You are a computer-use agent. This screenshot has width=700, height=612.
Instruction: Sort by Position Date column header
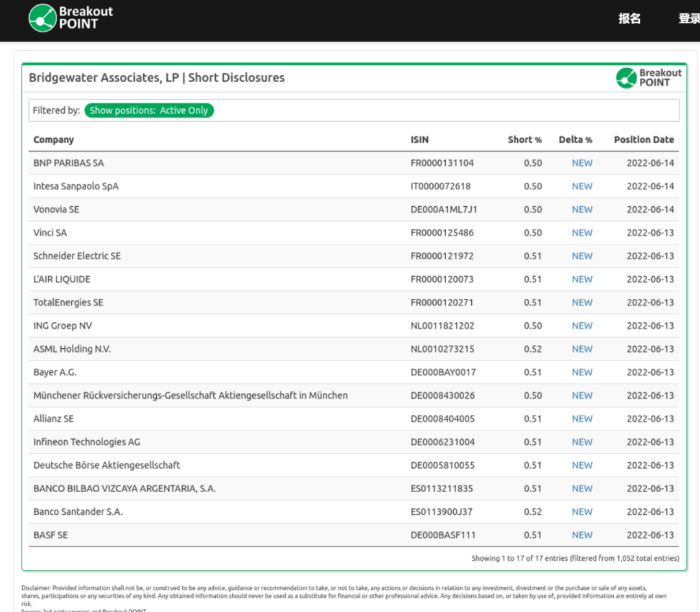click(x=644, y=139)
